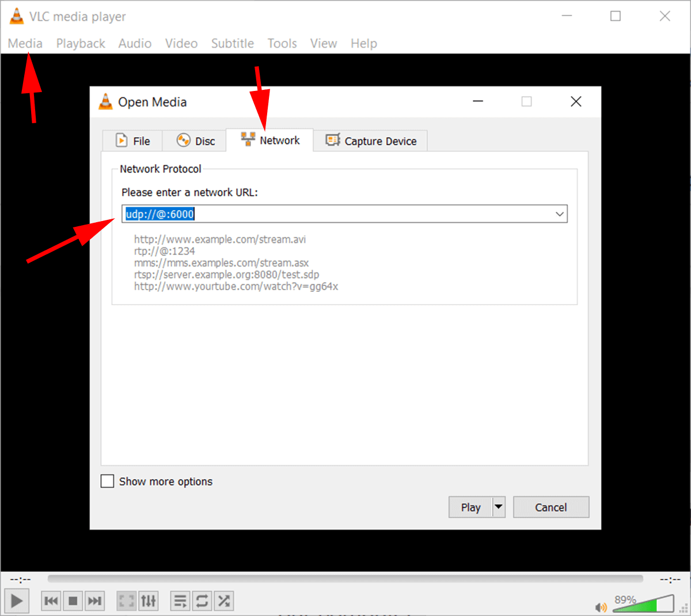The width and height of the screenshot is (691, 616).
Task: Click the Previous media button
Action: pyautogui.click(x=51, y=601)
